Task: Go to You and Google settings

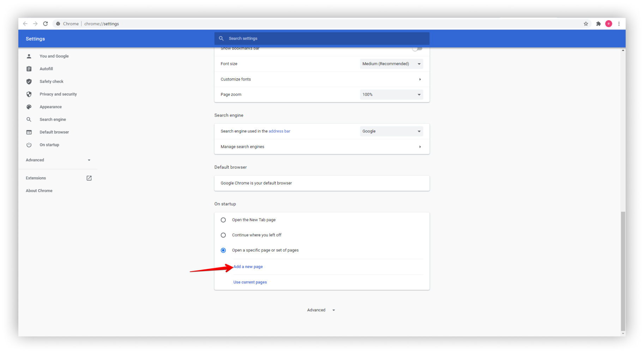Action: [54, 56]
